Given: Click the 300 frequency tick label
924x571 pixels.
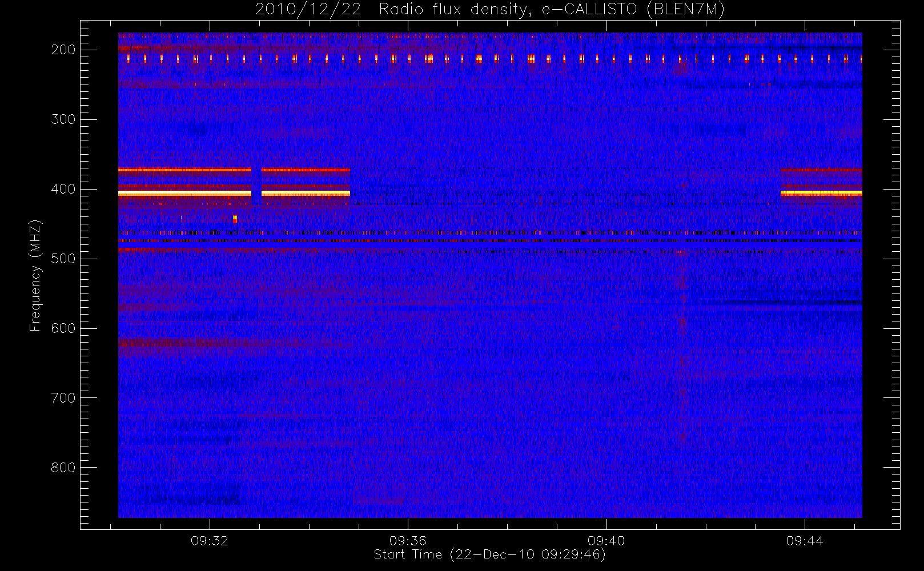Looking at the screenshot, I should [x=63, y=119].
